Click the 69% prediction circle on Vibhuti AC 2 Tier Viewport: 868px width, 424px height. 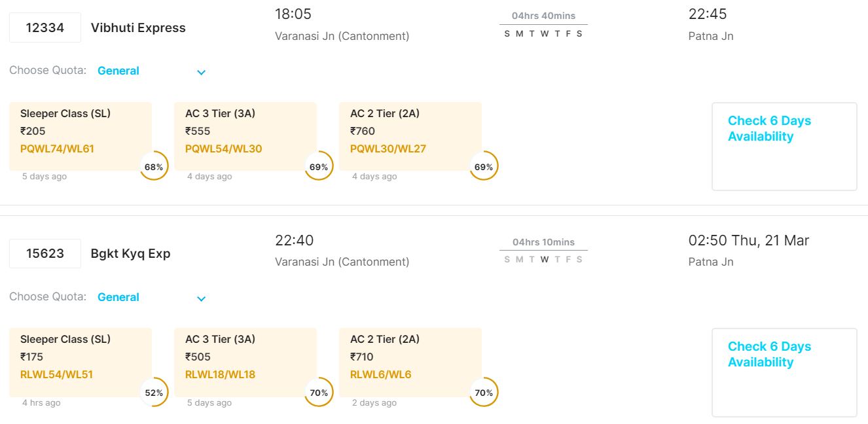coord(484,167)
